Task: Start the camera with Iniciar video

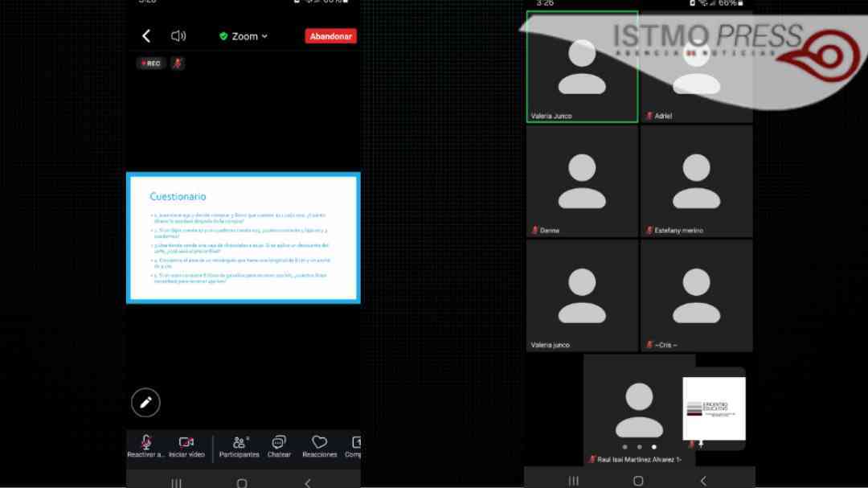Action: coord(186,446)
